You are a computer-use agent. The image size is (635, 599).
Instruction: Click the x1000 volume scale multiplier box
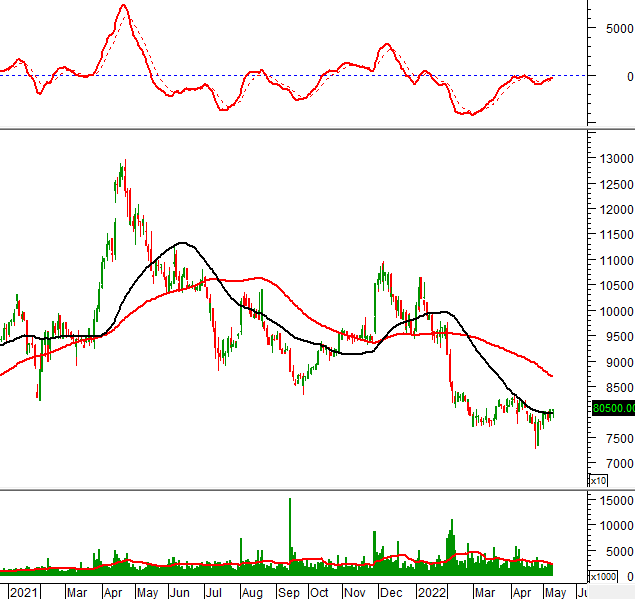tap(603, 577)
